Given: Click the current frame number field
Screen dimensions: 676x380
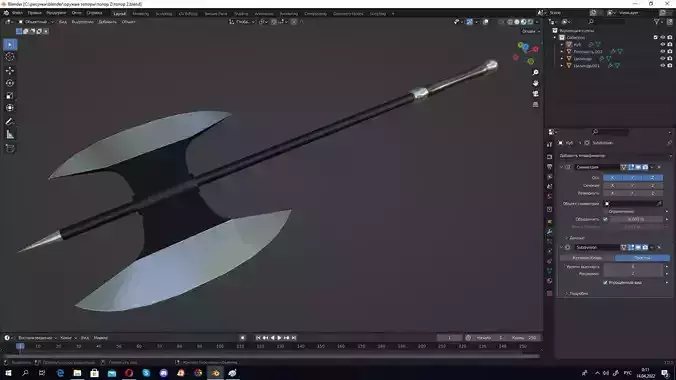Looking at the screenshot, I should pos(450,338).
